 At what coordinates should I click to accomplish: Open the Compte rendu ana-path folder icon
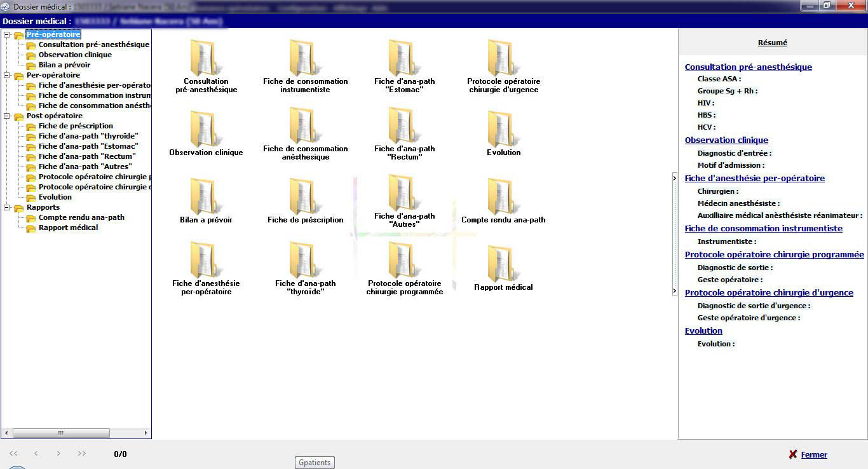503,197
